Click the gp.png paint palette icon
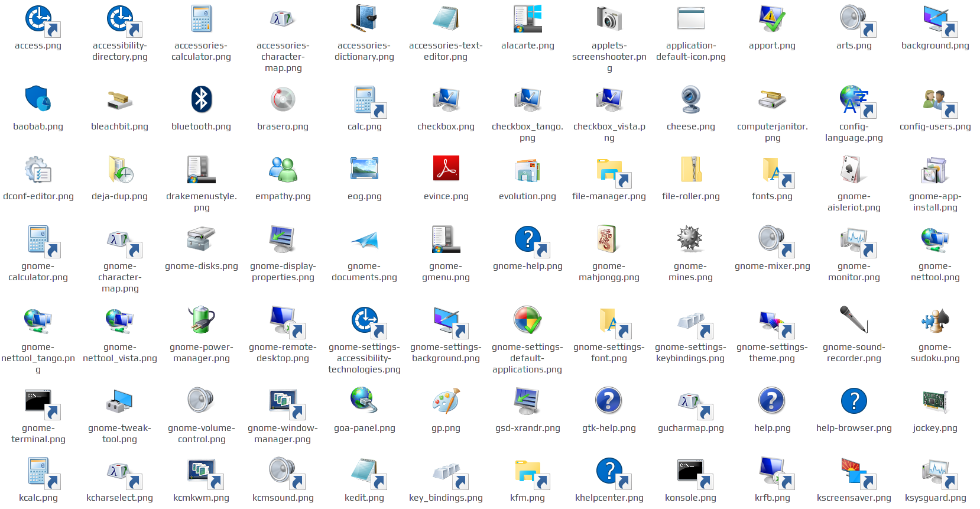980x509 pixels. (x=446, y=401)
